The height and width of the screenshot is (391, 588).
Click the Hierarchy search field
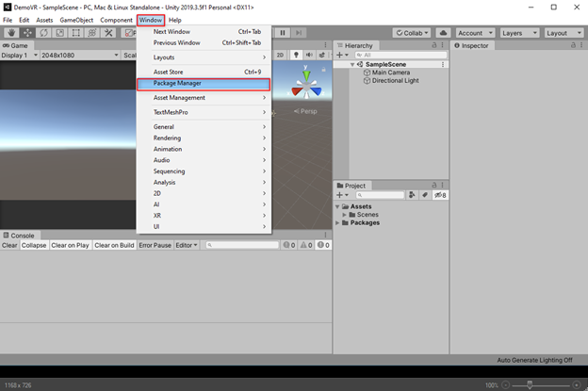(400, 55)
